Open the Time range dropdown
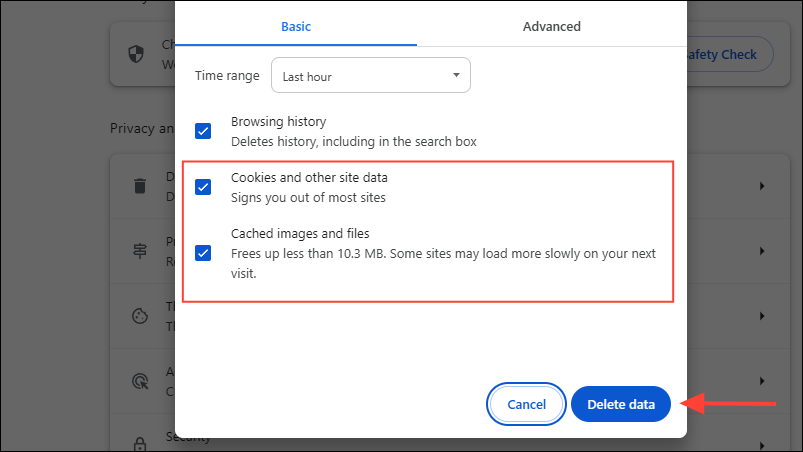The height and width of the screenshot is (452, 803). [x=371, y=75]
